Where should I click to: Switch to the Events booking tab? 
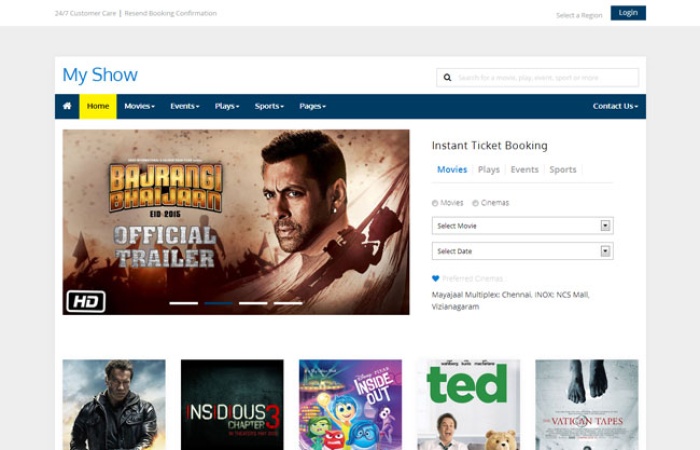pyautogui.click(x=525, y=170)
